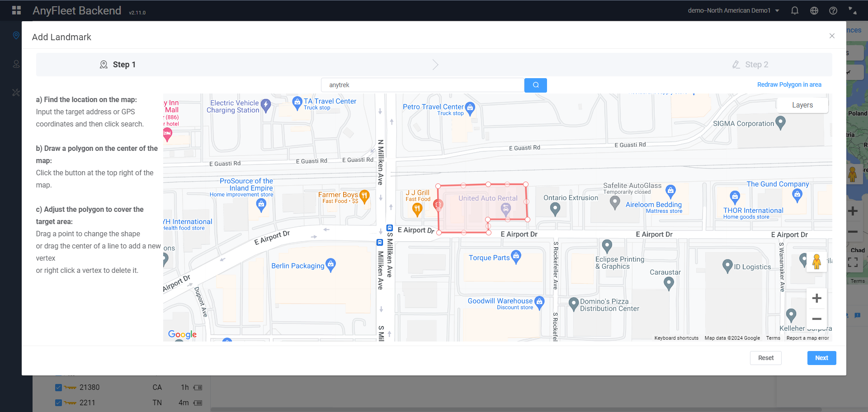Open Keyboard shortcuts on the map
Viewport: 868px width, 412px height.
[x=676, y=338]
